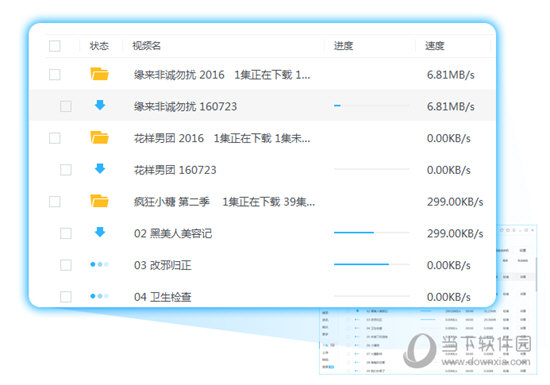Image resolution: width=550 pixels, height=385 pixels.
Task: Click progress bar of 缘来非诚勿扰 160723
Action: click(x=371, y=106)
